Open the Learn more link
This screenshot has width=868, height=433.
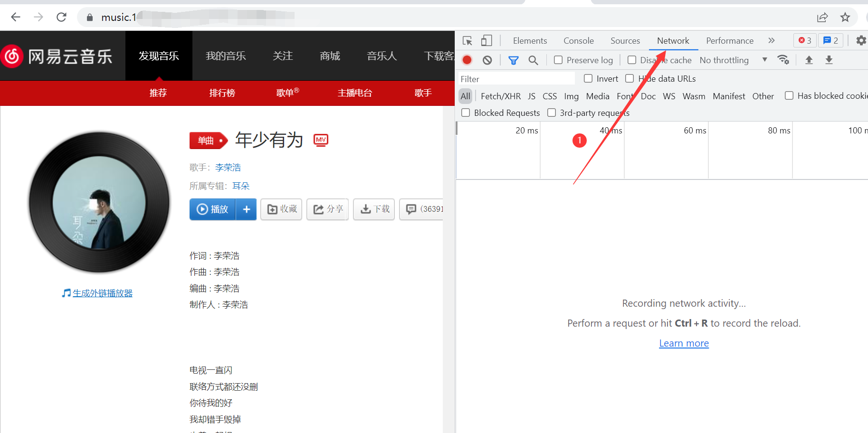pyautogui.click(x=684, y=343)
